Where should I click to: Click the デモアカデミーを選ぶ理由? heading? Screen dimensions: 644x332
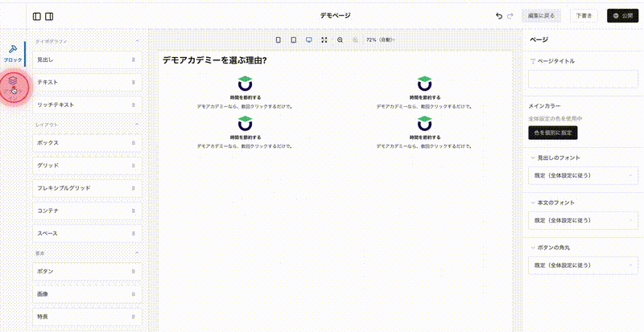[x=215, y=61]
